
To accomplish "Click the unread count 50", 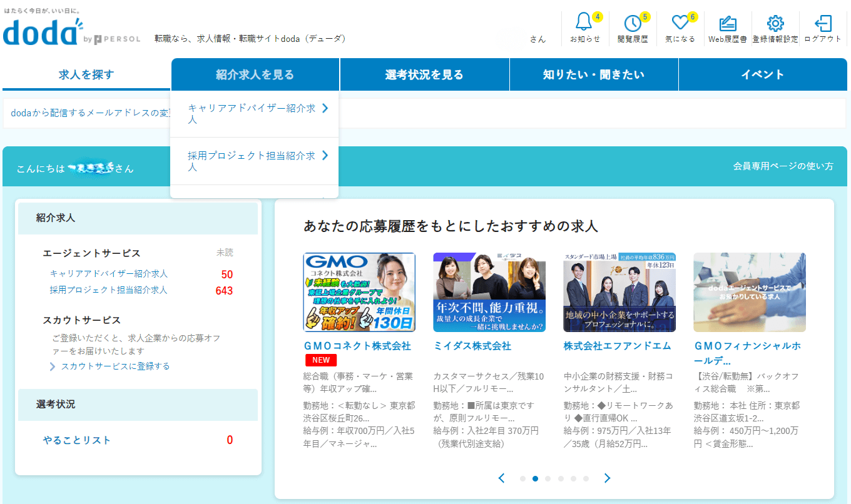I will pos(227,275).
